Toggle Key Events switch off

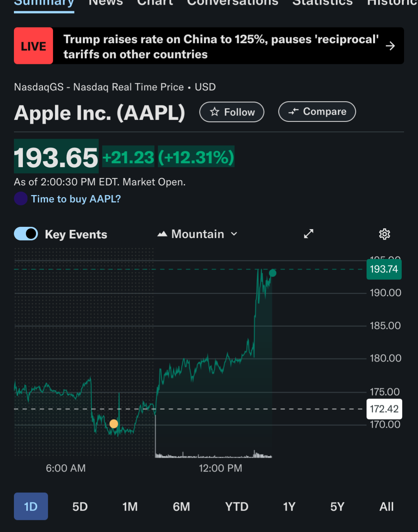[x=26, y=234]
